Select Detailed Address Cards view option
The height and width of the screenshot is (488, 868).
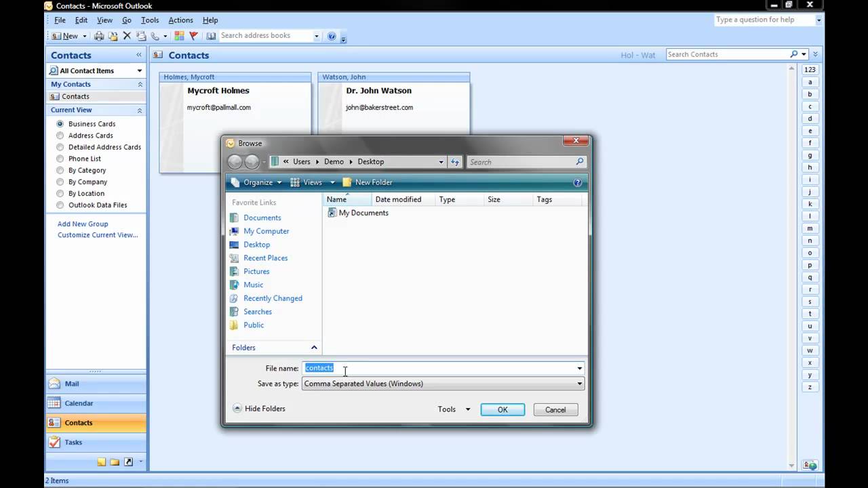pos(99,147)
